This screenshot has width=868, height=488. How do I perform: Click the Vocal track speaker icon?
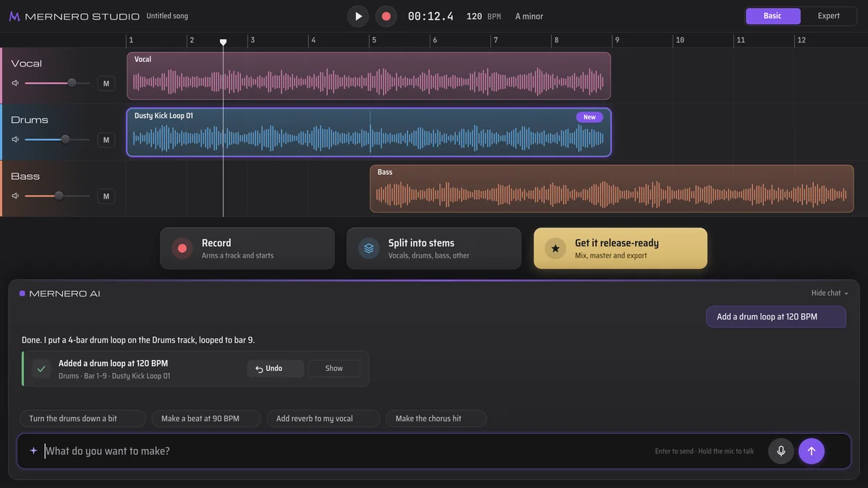(x=15, y=83)
